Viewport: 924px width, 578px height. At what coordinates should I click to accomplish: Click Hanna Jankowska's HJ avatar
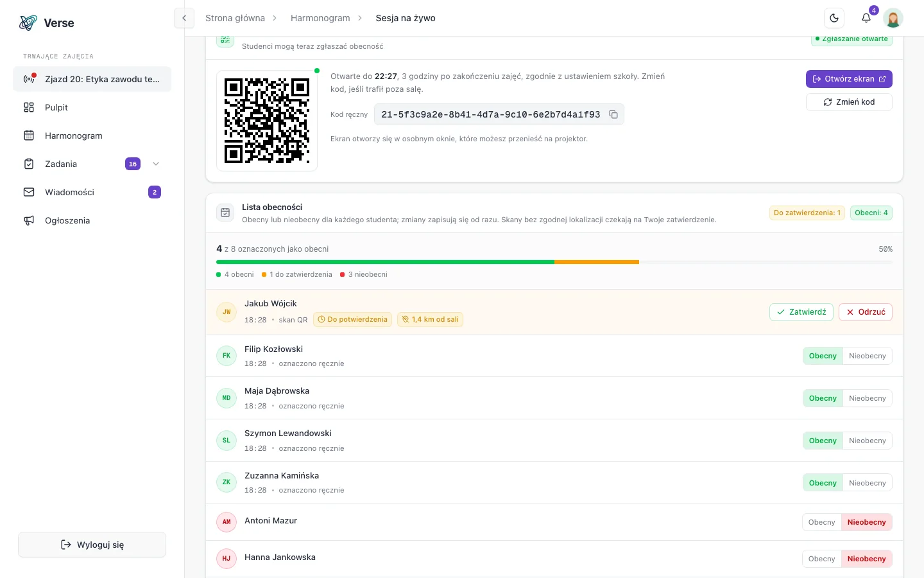click(227, 559)
